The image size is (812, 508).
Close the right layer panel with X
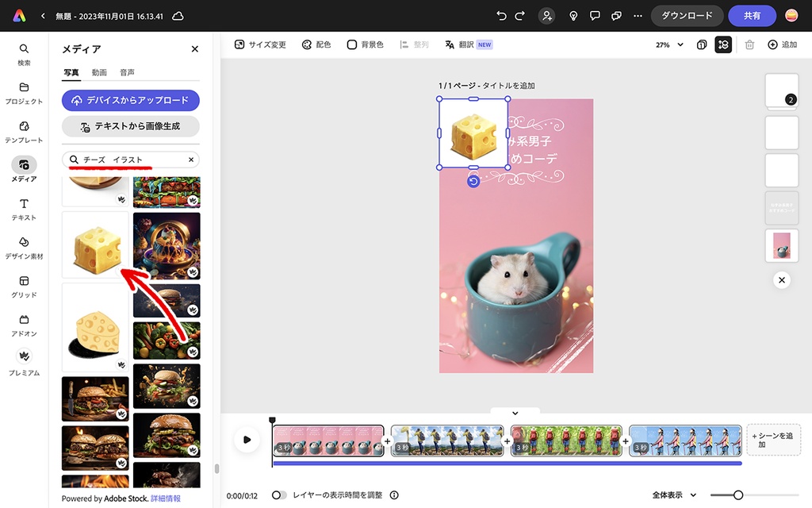781,280
